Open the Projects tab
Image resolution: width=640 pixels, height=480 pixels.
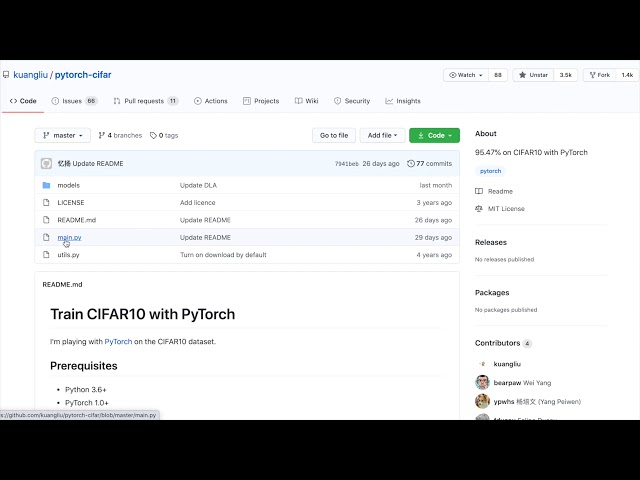(261, 101)
